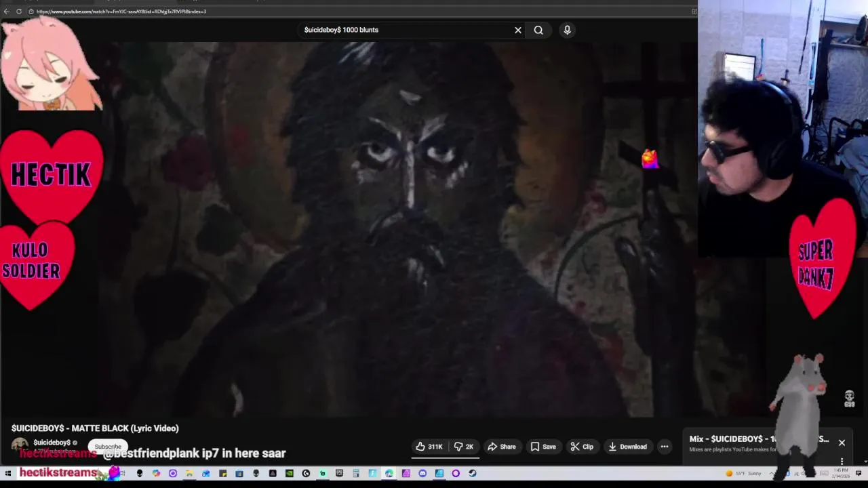Open the Alienware taskbar icon beside Copilot
The image size is (868, 488).
tap(140, 473)
